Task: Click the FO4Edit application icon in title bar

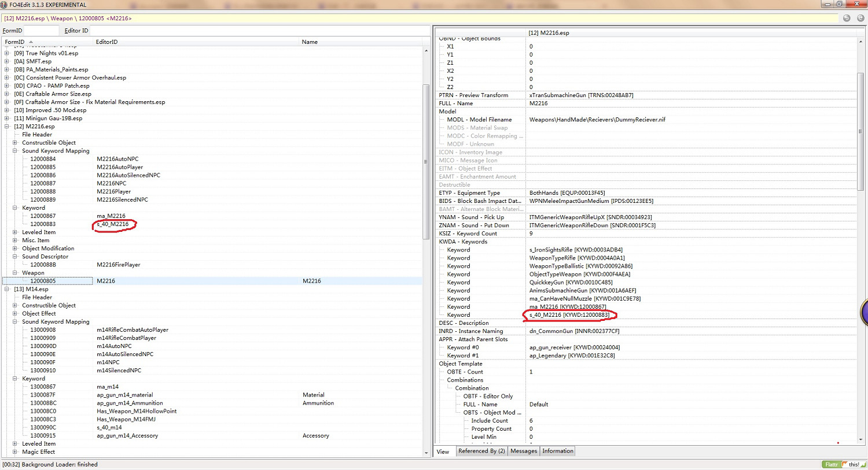Action: [5, 5]
